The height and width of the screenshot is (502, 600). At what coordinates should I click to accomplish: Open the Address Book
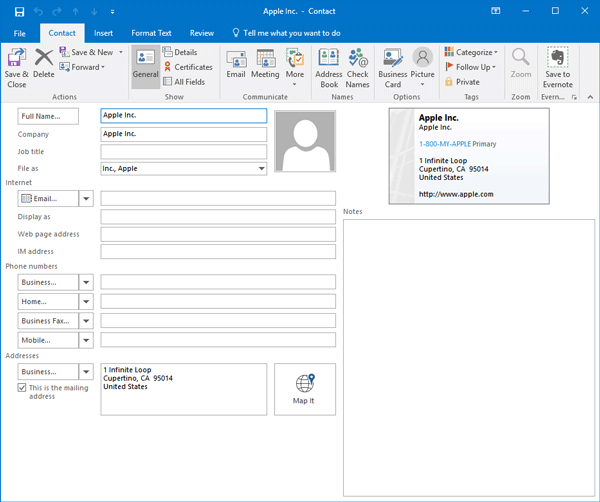329,68
